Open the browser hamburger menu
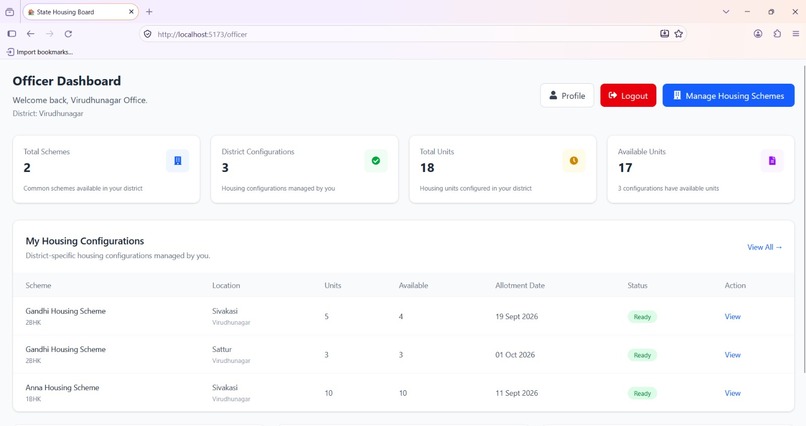 (796, 34)
